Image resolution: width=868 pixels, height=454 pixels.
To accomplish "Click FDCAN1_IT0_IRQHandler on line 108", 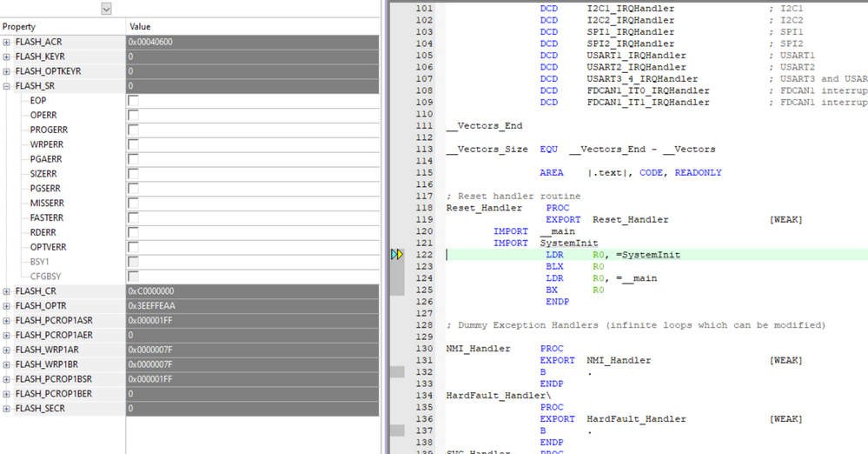I will point(648,90).
